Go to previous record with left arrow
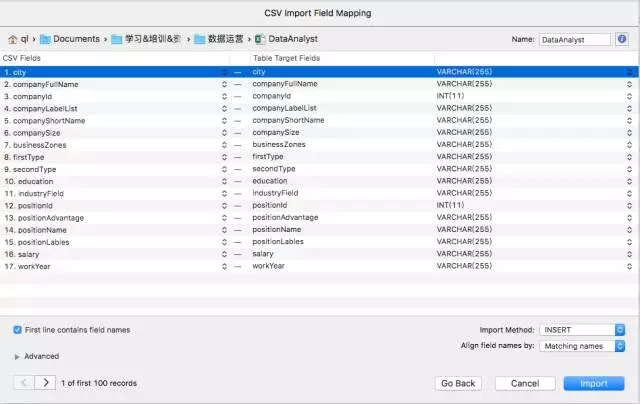640x404 pixels. (x=24, y=383)
